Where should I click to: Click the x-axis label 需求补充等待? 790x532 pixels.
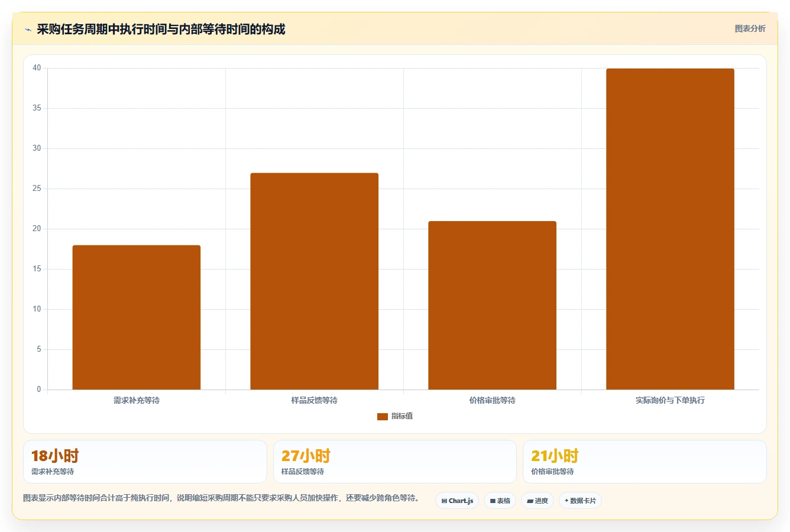coord(137,400)
